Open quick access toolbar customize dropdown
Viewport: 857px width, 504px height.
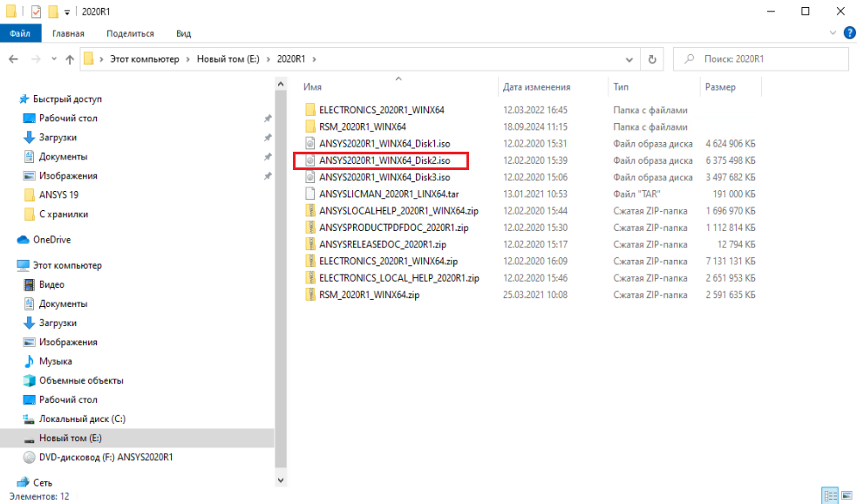tap(66, 12)
